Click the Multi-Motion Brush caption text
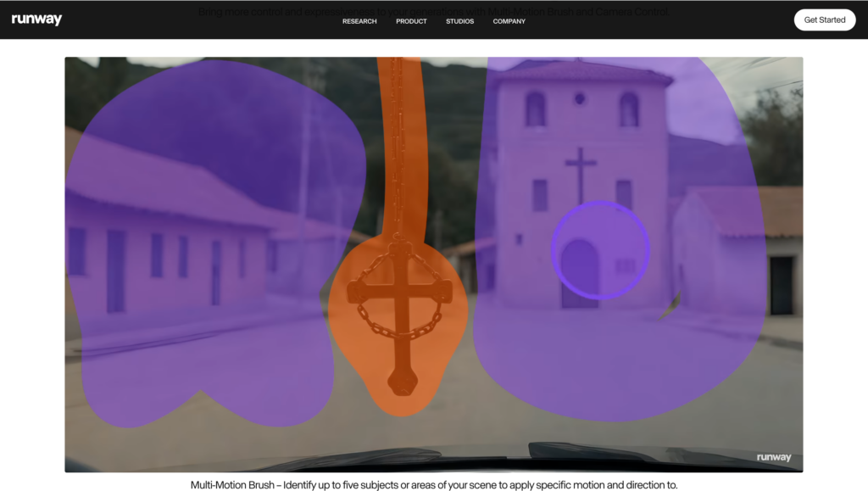This screenshot has width=868, height=491. point(433,484)
